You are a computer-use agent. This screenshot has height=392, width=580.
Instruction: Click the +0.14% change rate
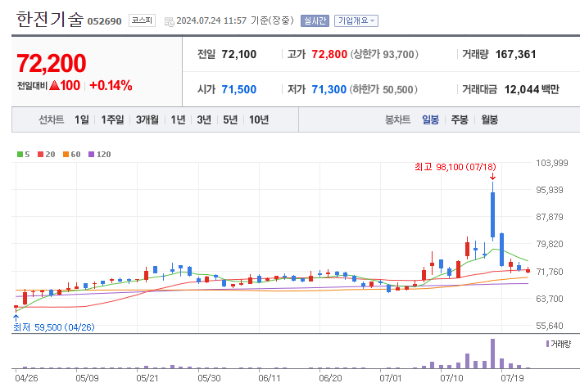111,86
